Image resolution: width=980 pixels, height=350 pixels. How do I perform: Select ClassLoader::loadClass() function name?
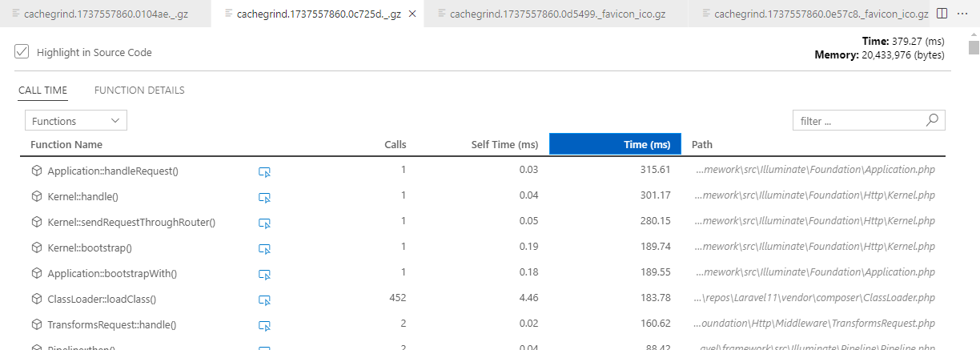(x=102, y=299)
